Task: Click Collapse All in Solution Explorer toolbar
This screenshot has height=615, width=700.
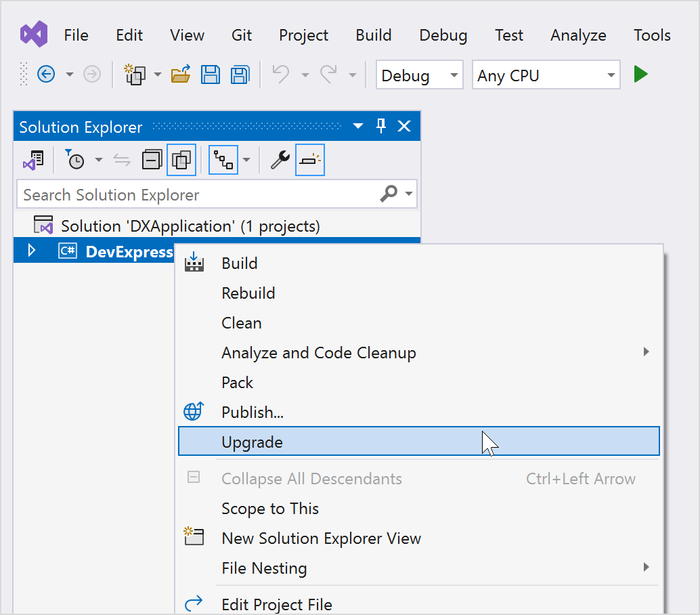Action: pyautogui.click(x=152, y=160)
